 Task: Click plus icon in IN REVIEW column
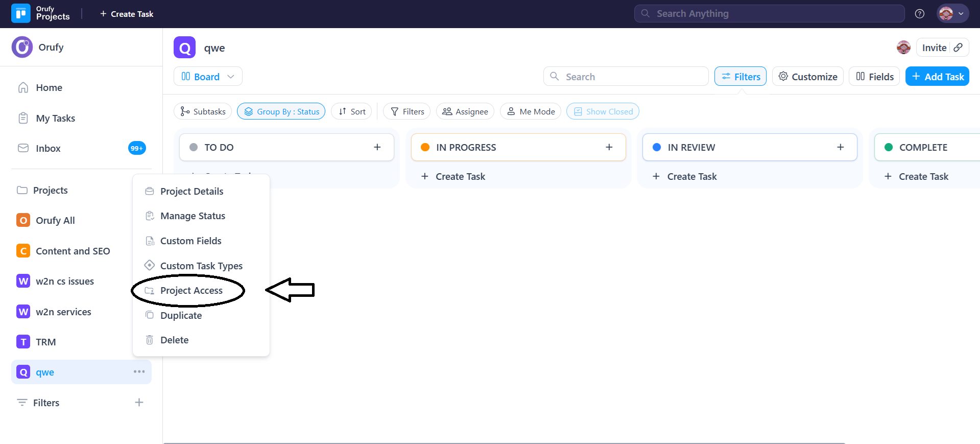pos(840,147)
